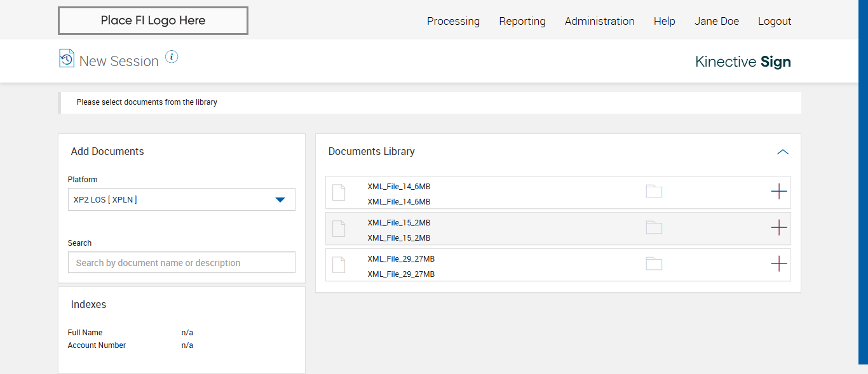Open the Jane Doe user link
868x374 pixels.
[x=716, y=21]
